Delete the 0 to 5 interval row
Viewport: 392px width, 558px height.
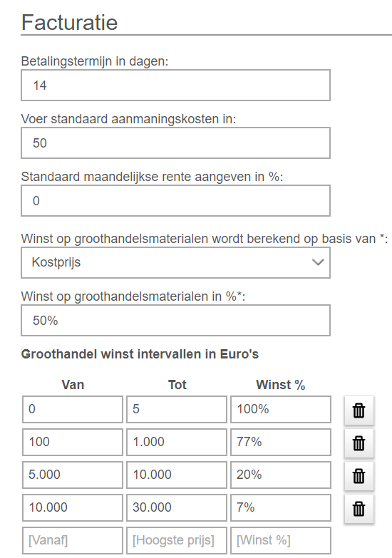click(359, 410)
